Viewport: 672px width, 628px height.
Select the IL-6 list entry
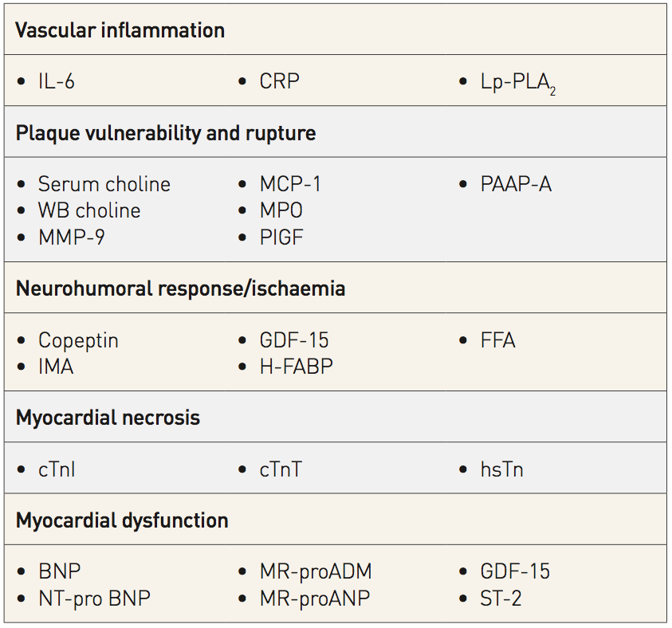coord(56,81)
